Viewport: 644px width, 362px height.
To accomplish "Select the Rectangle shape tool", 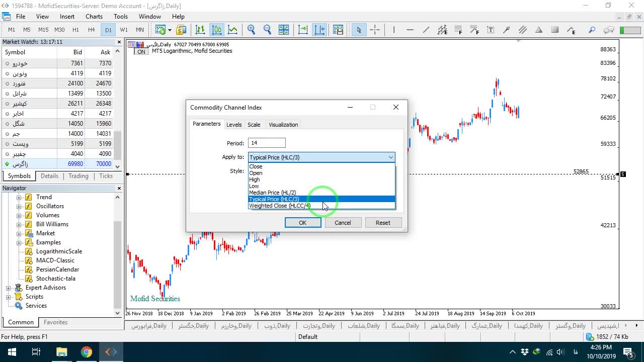I will 555,30.
